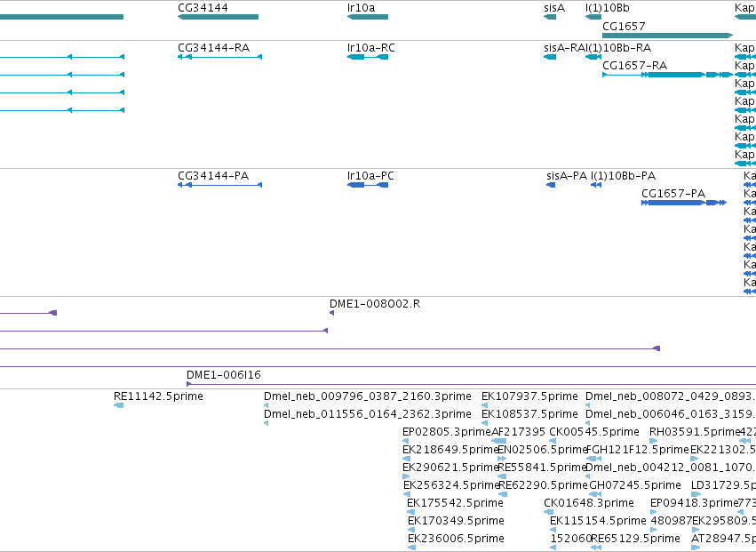Select the RE62290.5prime EST
The image size is (756, 552).
(x=503, y=494)
